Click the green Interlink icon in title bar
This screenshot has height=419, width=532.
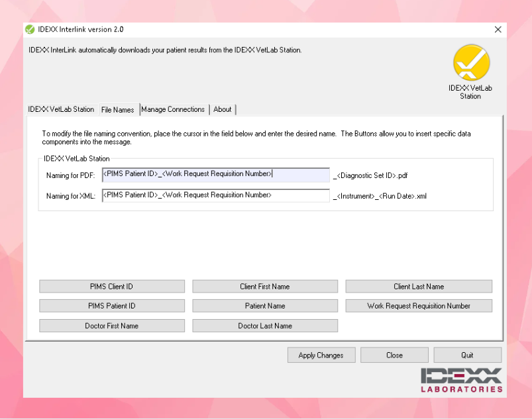point(30,30)
